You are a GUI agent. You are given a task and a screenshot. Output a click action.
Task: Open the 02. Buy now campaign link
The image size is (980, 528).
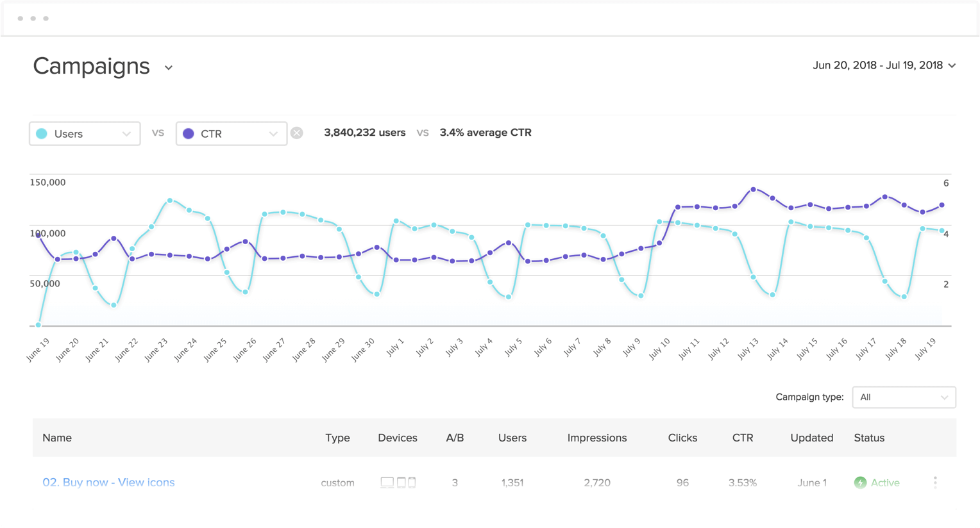point(108,483)
